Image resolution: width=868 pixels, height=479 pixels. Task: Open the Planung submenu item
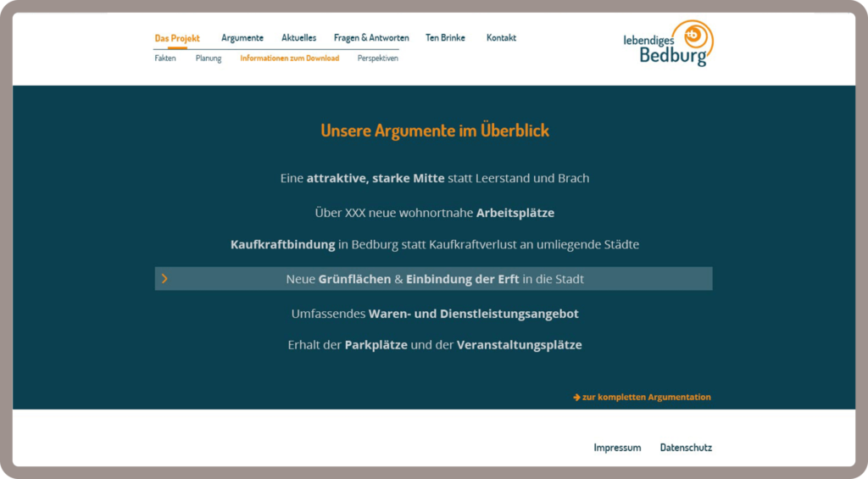(209, 58)
